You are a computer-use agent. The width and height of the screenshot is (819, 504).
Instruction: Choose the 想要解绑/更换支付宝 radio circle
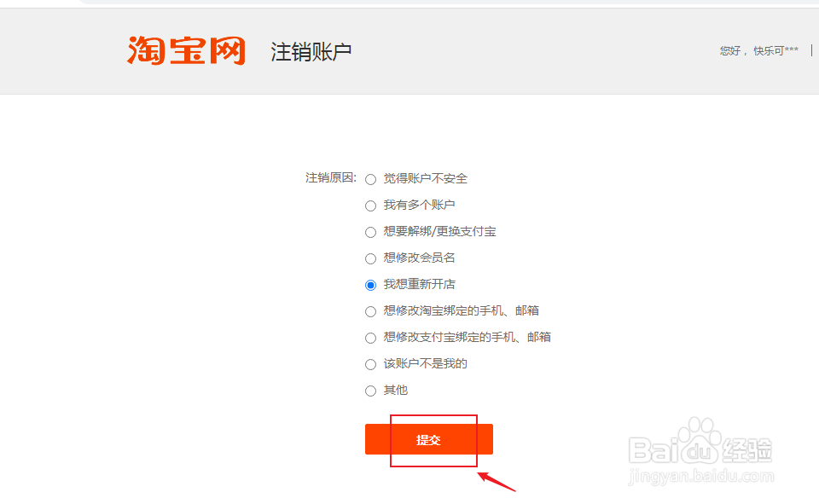(x=370, y=233)
